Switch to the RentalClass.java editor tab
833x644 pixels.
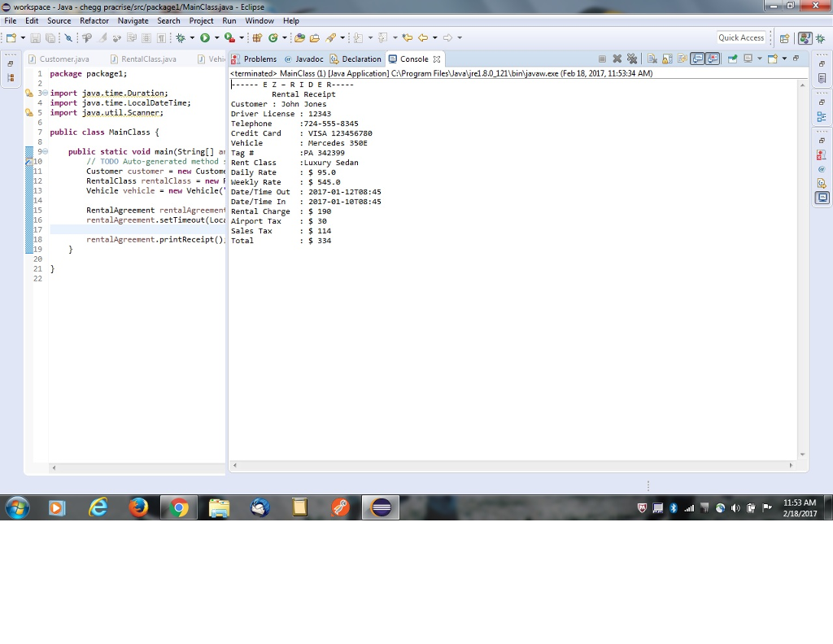pyautogui.click(x=148, y=59)
